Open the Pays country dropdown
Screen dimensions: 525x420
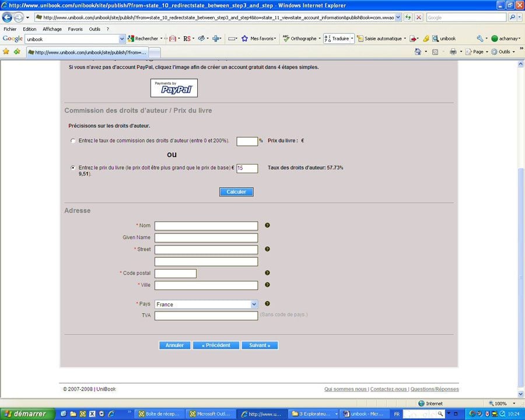coord(254,304)
